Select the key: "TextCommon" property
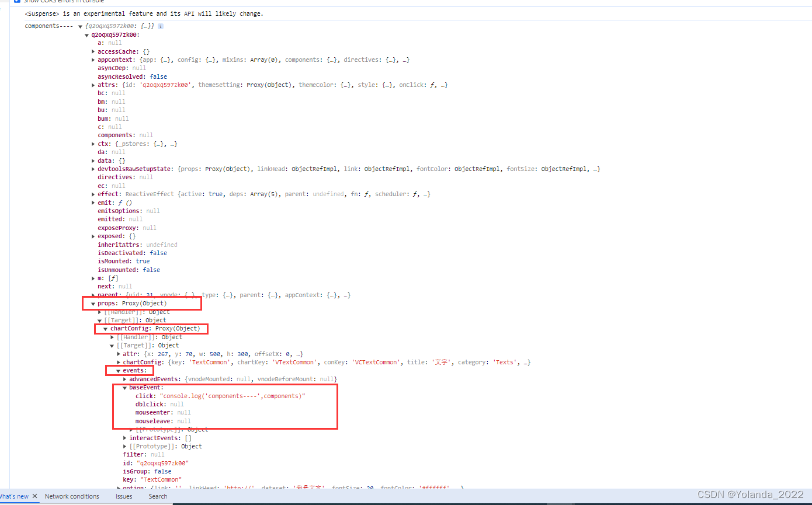 pos(152,480)
